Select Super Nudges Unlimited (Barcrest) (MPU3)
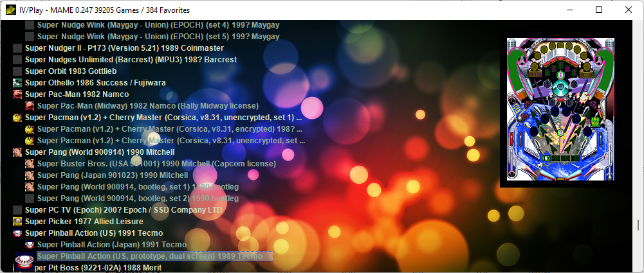Screen dimensions: 644x273 pyautogui.click(x=131, y=60)
